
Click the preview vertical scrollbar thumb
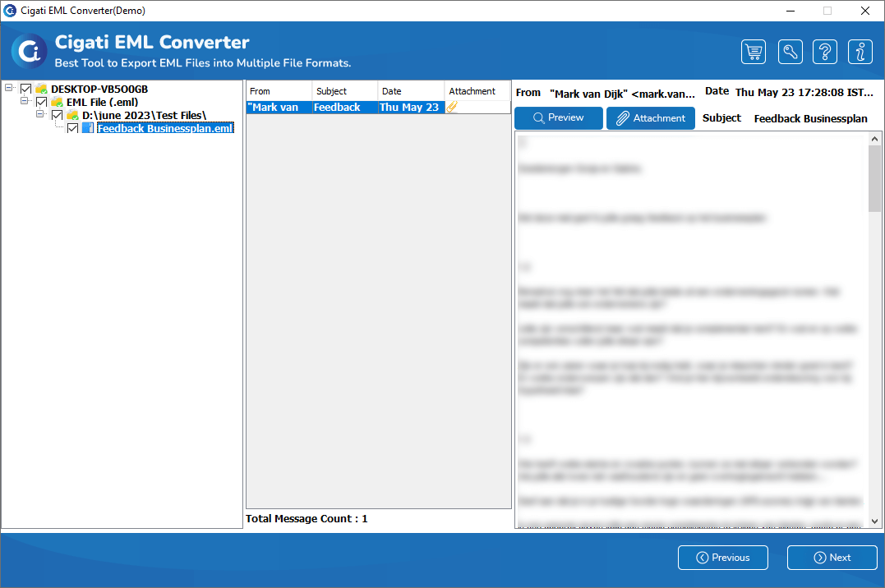pos(874,178)
